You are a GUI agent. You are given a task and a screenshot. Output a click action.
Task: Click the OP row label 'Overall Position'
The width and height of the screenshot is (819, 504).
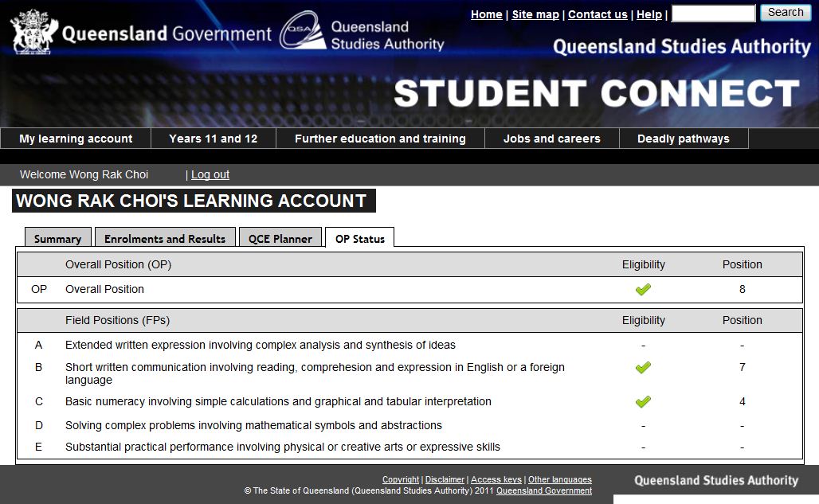point(104,289)
